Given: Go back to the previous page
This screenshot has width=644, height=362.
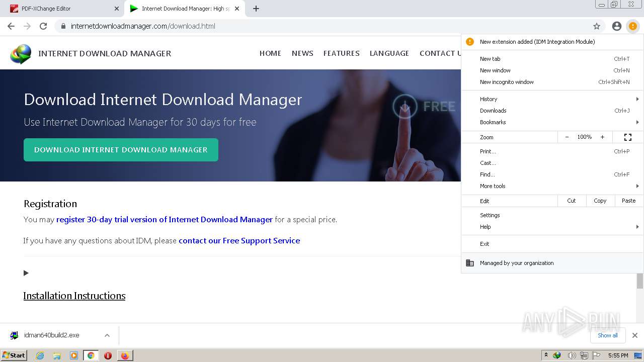Looking at the screenshot, I should click(x=11, y=26).
